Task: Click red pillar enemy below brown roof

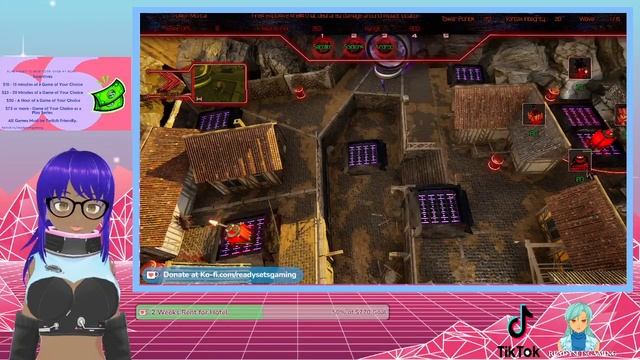Action: coord(496,162)
